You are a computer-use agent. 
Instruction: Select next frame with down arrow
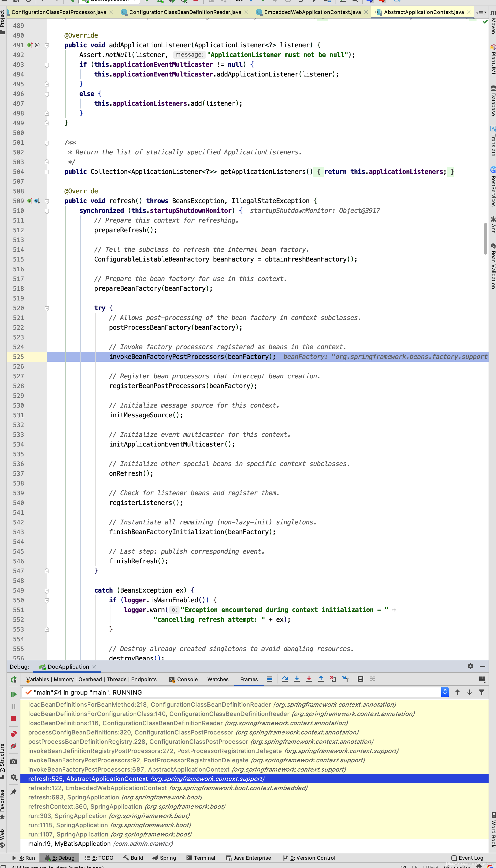(x=469, y=692)
